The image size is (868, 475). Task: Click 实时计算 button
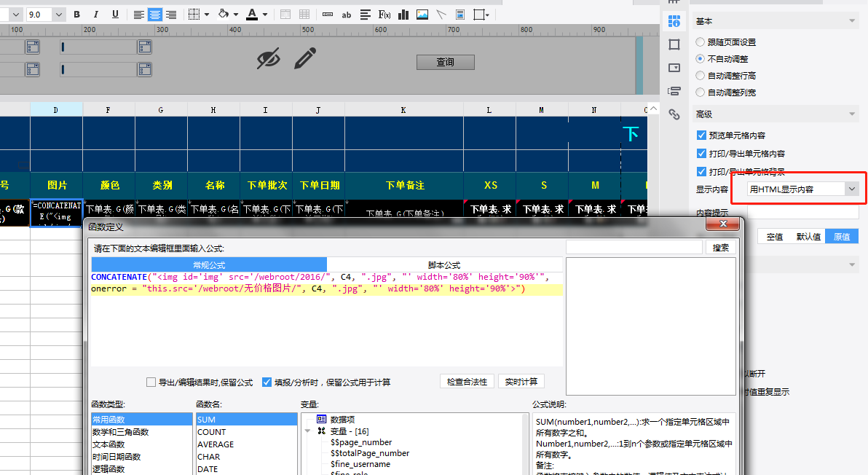(521, 382)
